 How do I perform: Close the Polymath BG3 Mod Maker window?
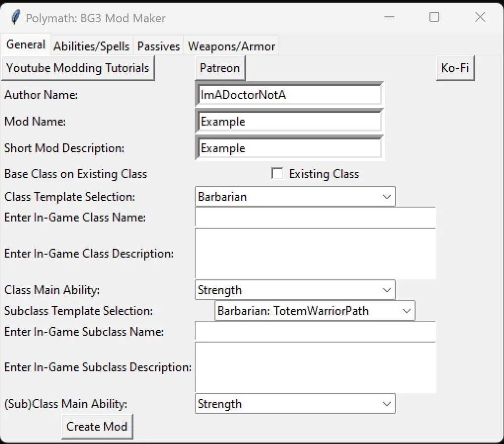(480, 17)
